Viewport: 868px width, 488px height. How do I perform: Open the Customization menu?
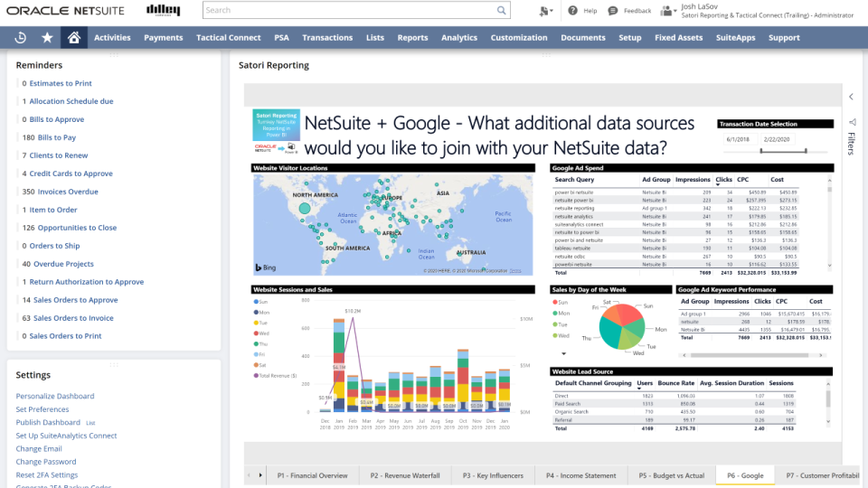[519, 38]
